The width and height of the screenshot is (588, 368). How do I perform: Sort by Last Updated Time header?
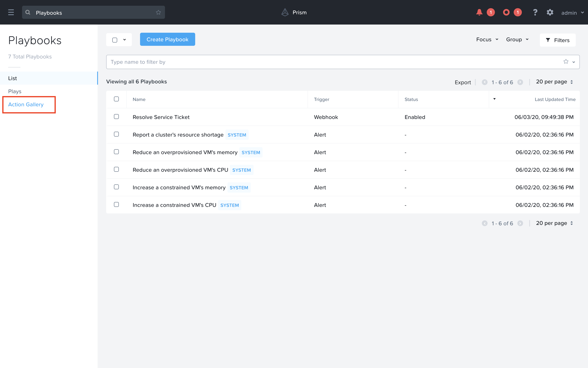(x=555, y=99)
